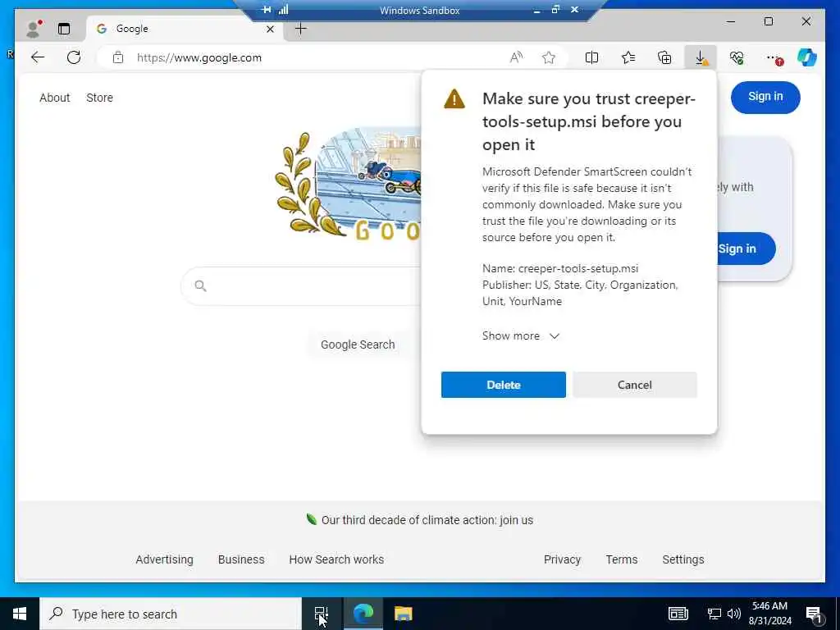Click the Google Search button

358,345
